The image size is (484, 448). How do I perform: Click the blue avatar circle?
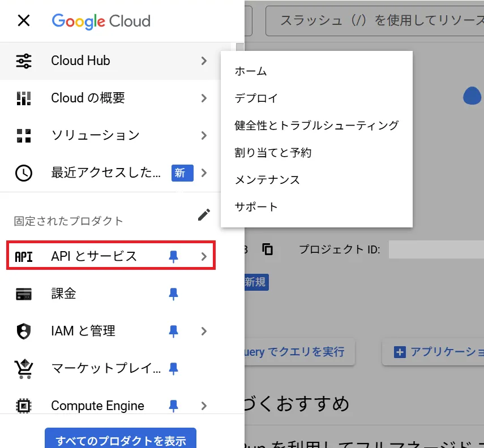(472, 96)
